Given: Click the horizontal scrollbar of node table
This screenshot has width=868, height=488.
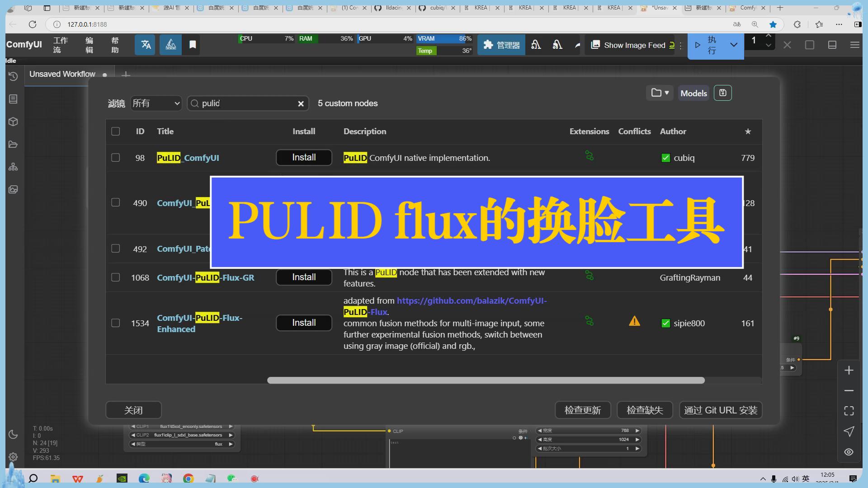Looking at the screenshot, I should pyautogui.click(x=486, y=380).
